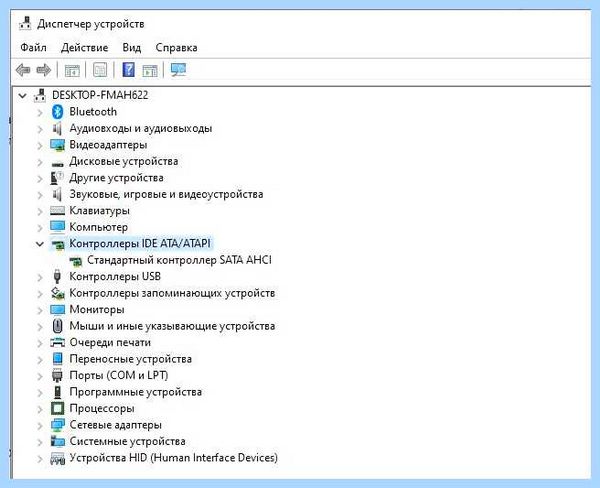Click the monitor icon for Компьютер

pyautogui.click(x=57, y=227)
